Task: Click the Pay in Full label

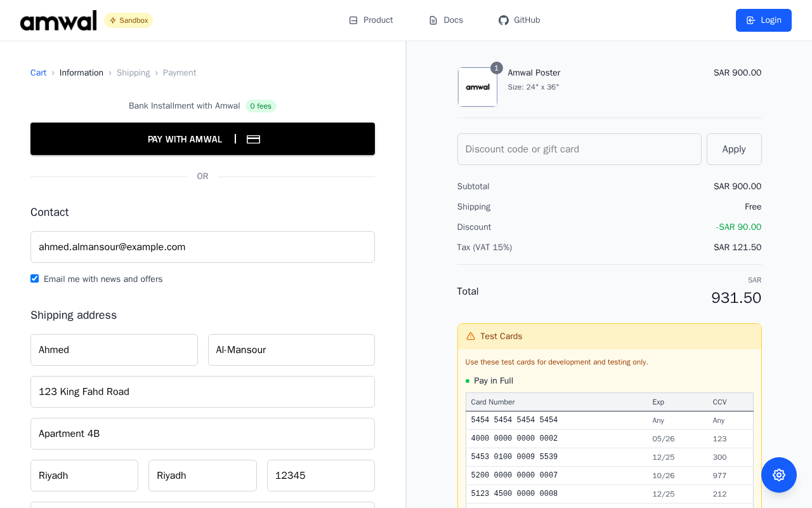Action: [494, 381]
